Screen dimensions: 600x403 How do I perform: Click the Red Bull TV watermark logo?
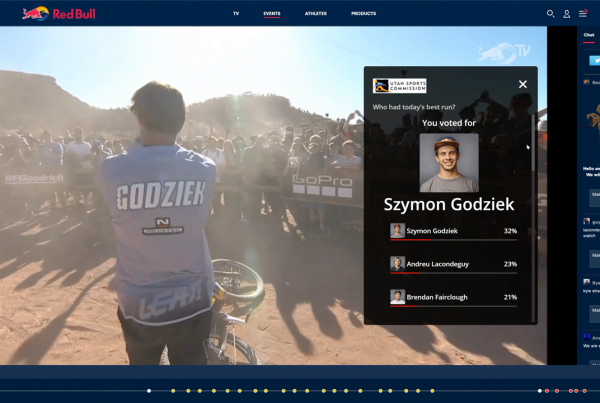504,53
